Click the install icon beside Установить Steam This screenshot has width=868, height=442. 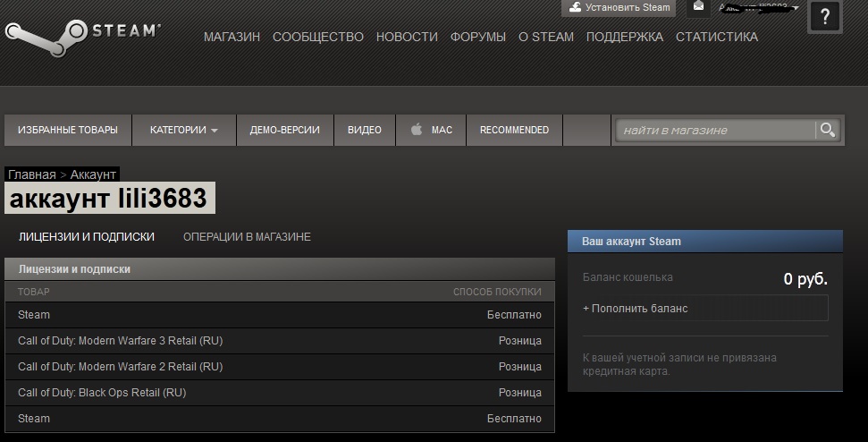575,7
